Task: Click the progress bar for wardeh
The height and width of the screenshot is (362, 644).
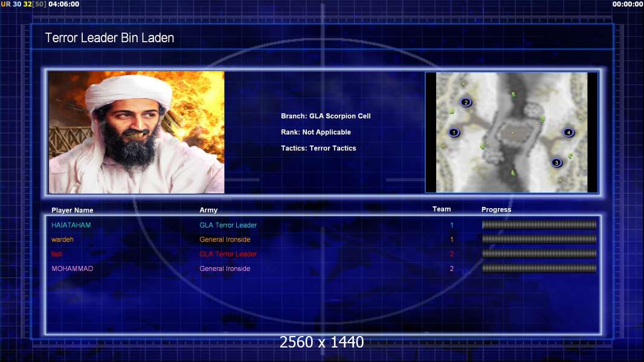Action: (539, 239)
